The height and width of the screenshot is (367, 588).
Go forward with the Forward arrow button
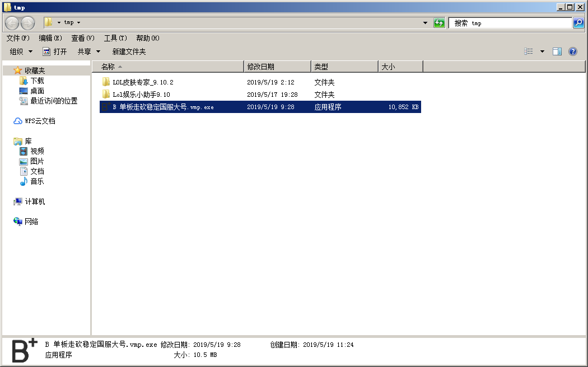(27, 23)
